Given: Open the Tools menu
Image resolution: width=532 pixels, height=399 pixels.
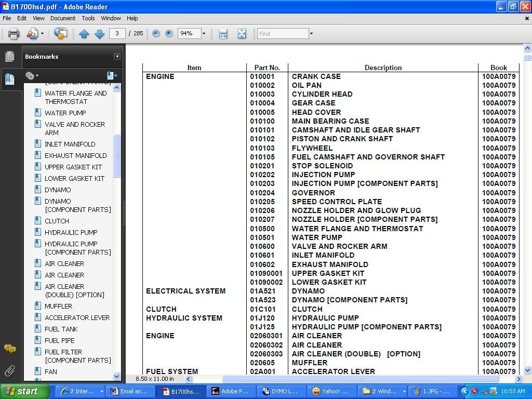Looking at the screenshot, I should [88, 18].
